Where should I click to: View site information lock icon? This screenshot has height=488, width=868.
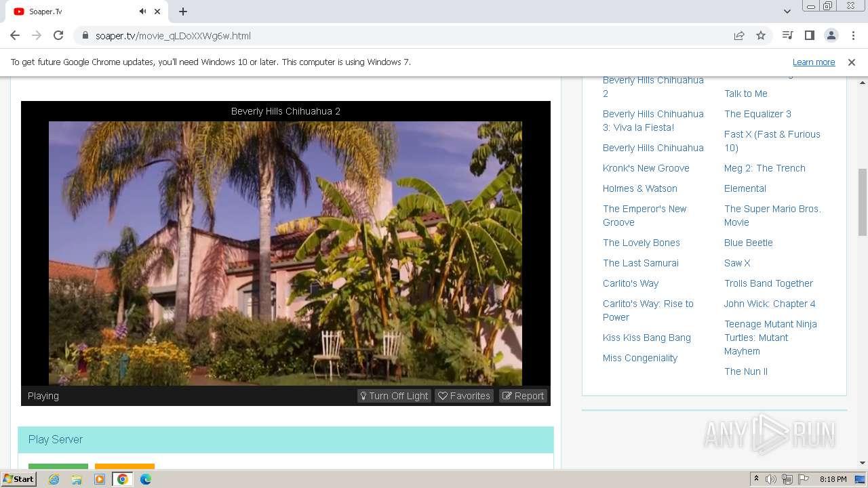[85, 36]
